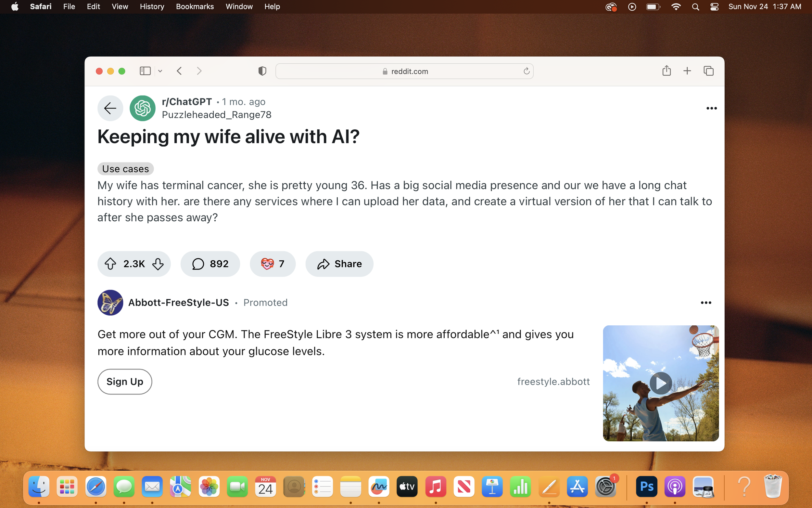Click the upvote arrow on the post
Screen dimensions: 812x508
pos(110,264)
